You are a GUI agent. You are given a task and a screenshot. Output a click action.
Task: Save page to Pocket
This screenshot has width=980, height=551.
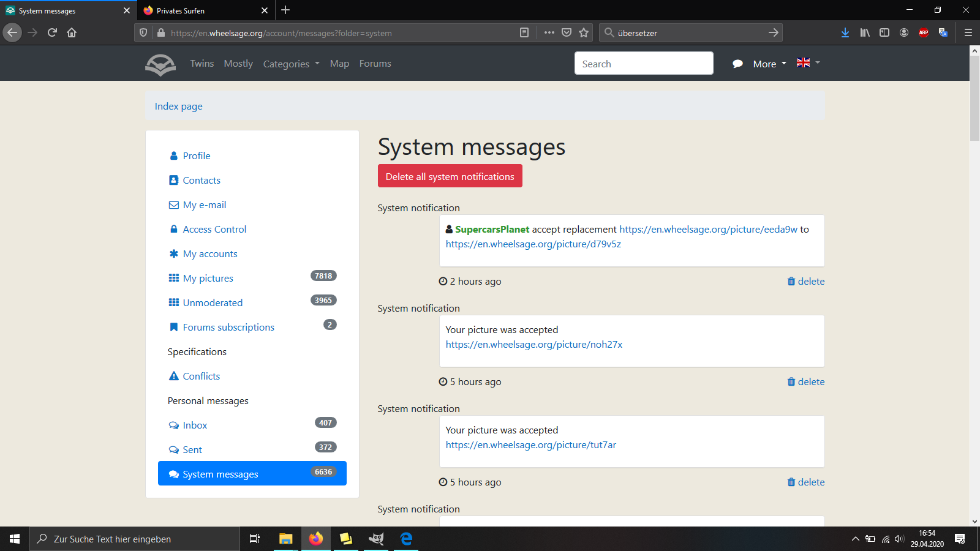pyautogui.click(x=567, y=32)
